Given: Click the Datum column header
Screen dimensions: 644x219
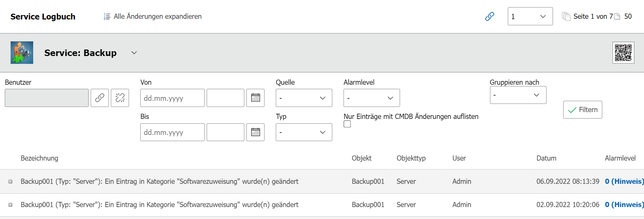Looking at the screenshot, I should point(546,158).
